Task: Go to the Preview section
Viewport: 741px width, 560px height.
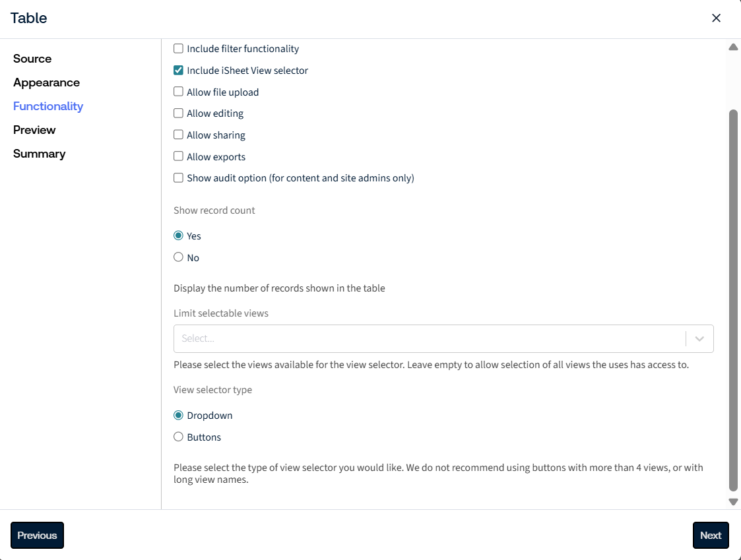Action: (x=34, y=130)
